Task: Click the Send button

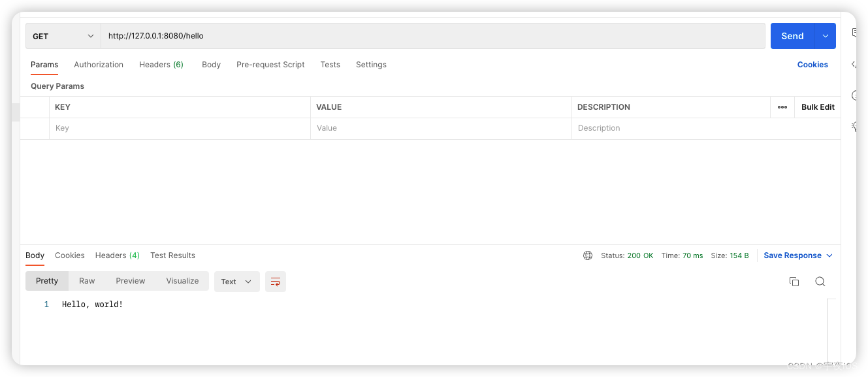Action: 792,36
